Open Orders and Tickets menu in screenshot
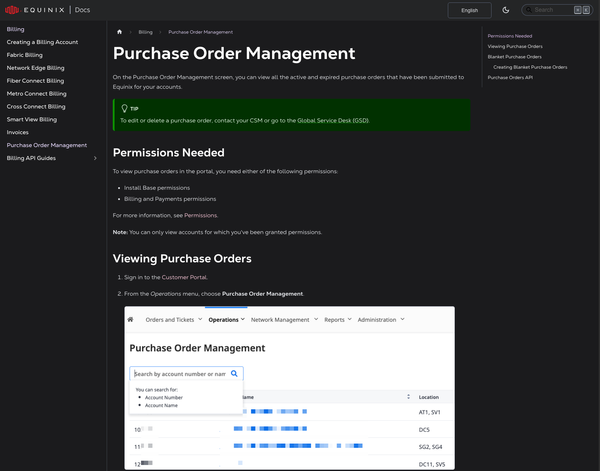 pyautogui.click(x=173, y=319)
